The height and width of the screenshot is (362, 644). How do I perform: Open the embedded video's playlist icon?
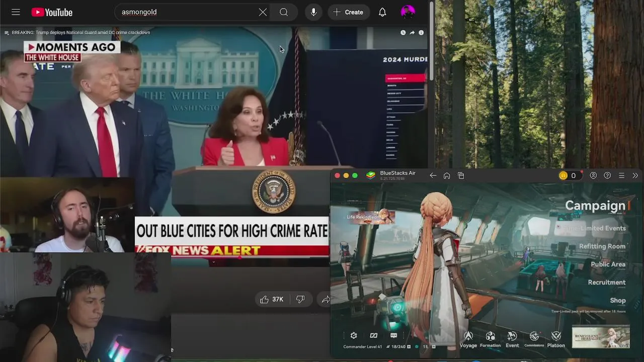point(7,33)
